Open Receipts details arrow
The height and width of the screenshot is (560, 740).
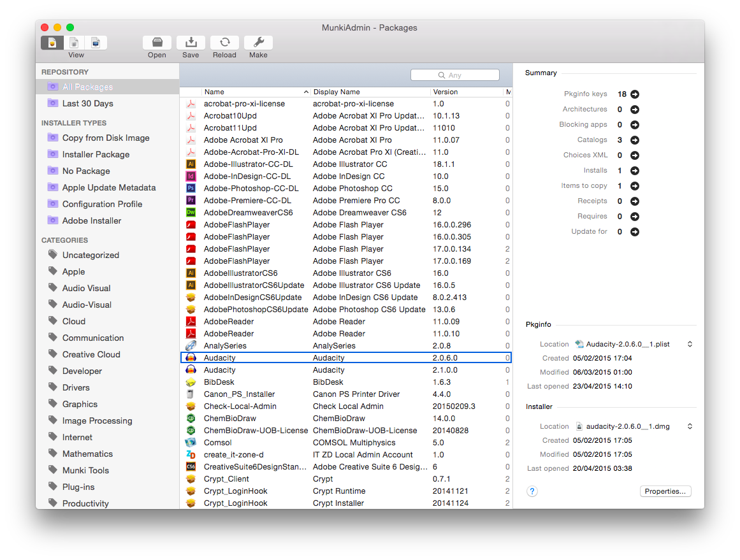[x=635, y=201]
